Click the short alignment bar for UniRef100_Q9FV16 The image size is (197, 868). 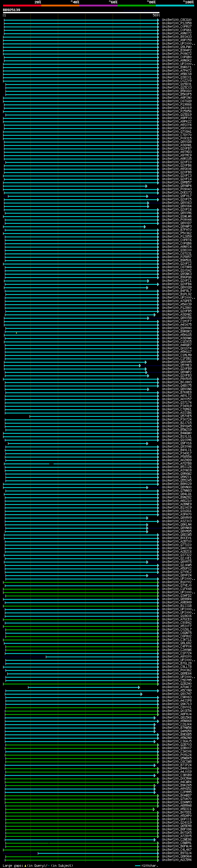78,443
